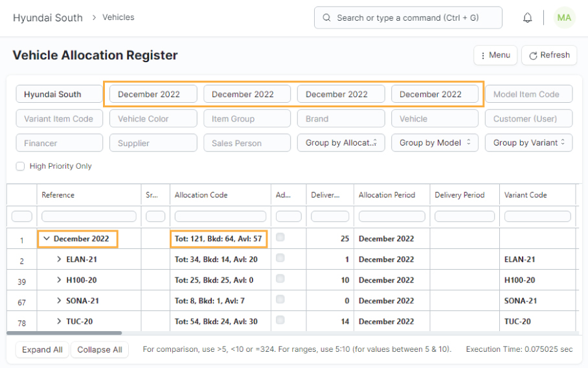Screen dimensions: 588x368
Task: Open Vehicles breadcrumb link
Action: pos(118,17)
